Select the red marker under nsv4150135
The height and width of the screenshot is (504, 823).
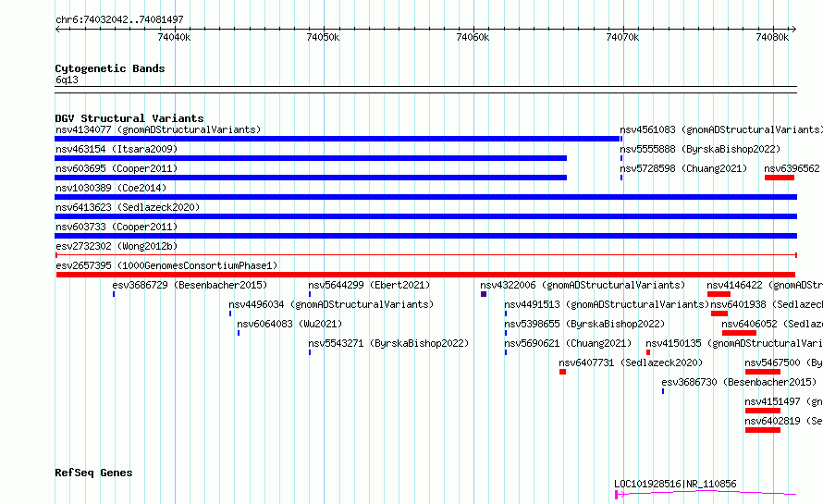point(648,352)
